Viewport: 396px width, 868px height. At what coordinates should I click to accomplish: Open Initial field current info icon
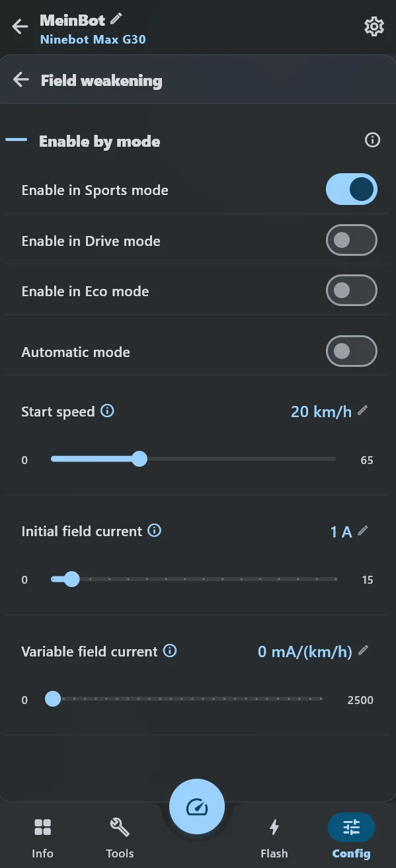click(154, 531)
